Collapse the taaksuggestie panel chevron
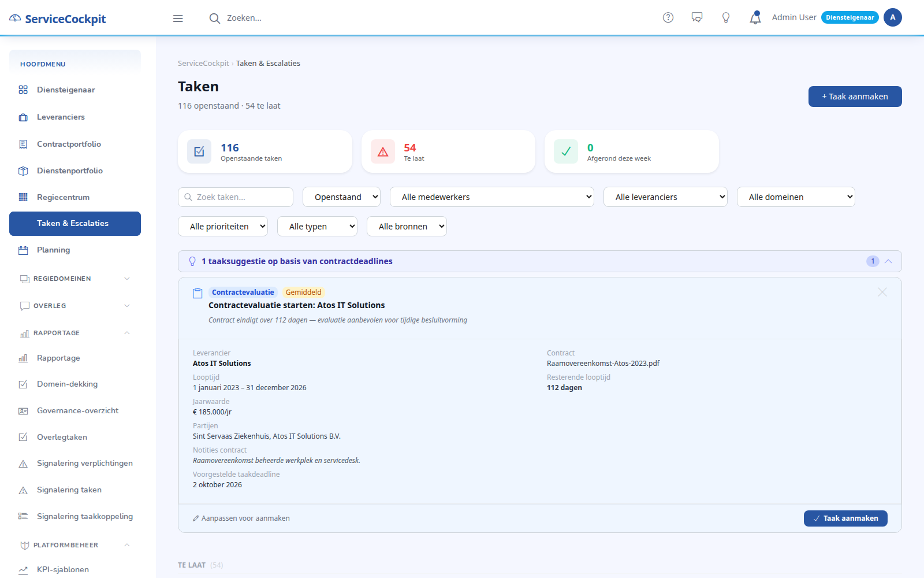 888,261
